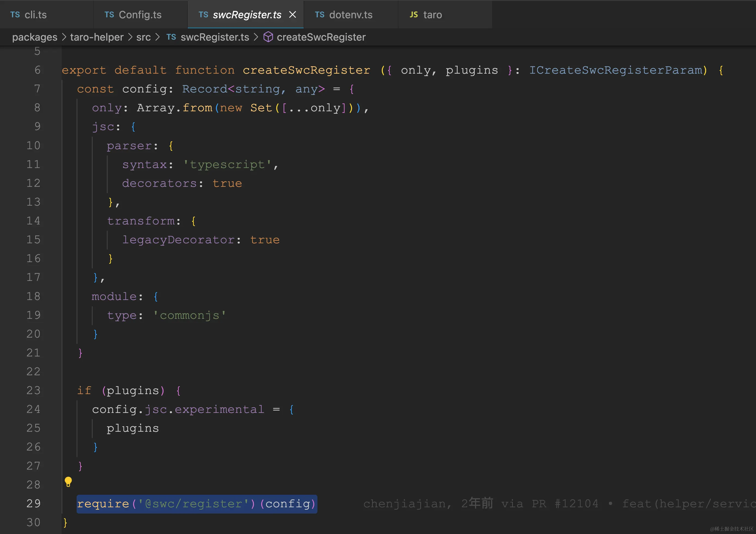
Task: Open the taro file tab
Action: (432, 15)
